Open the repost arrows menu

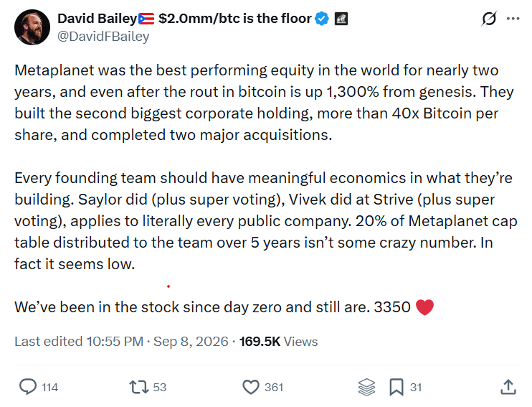tap(139, 387)
